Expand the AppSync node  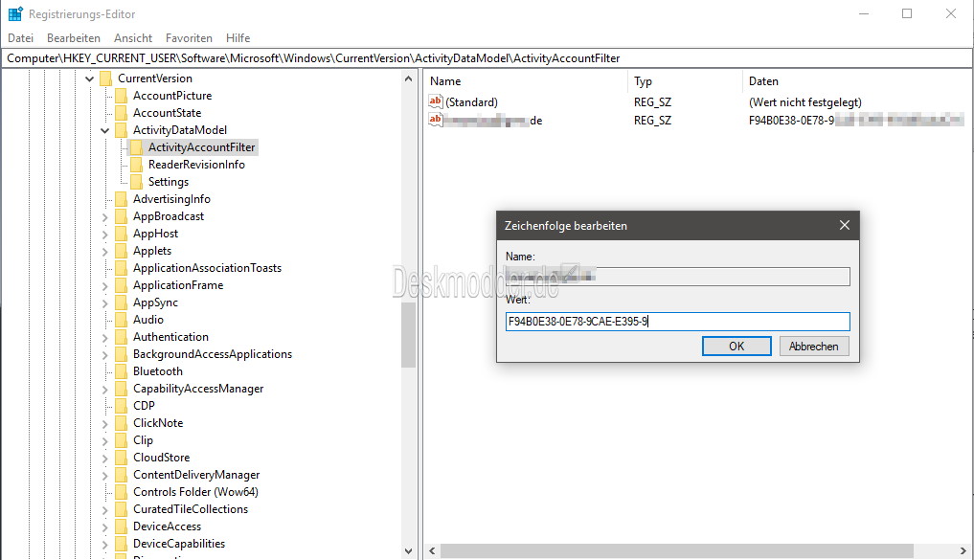(105, 303)
